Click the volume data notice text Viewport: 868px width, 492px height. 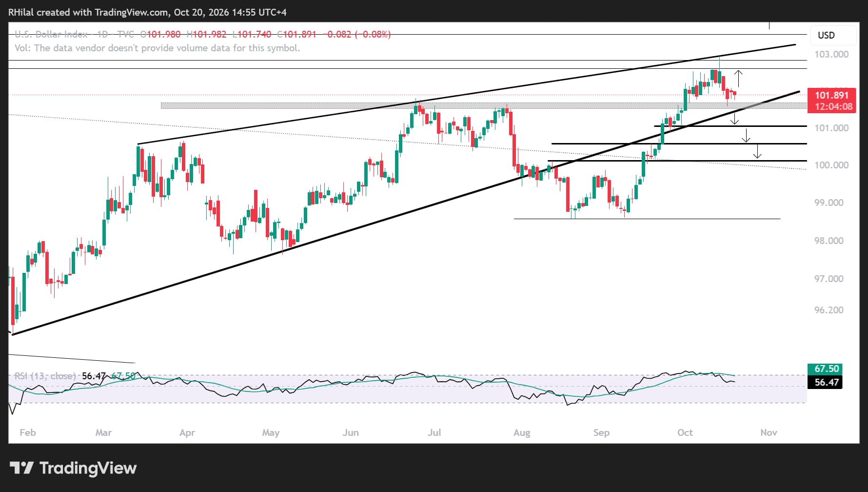(158, 48)
